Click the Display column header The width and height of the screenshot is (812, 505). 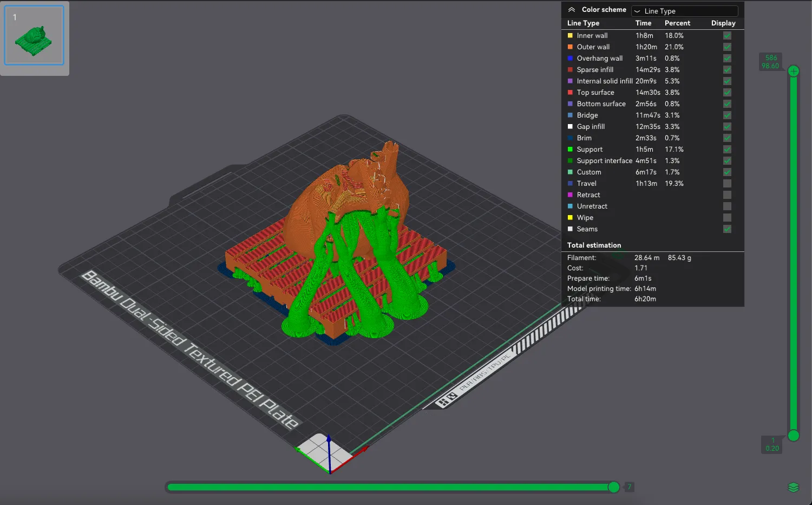[x=723, y=23]
